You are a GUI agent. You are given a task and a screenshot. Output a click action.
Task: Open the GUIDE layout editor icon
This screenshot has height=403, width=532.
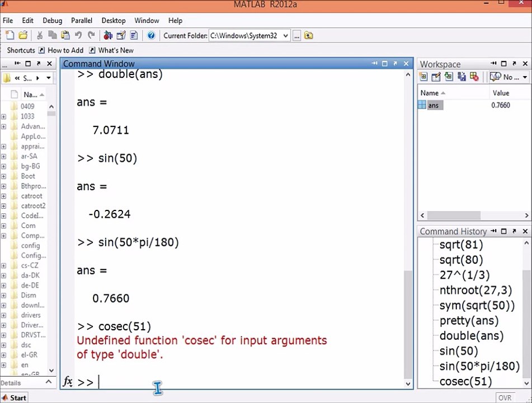pyautogui.click(x=121, y=35)
